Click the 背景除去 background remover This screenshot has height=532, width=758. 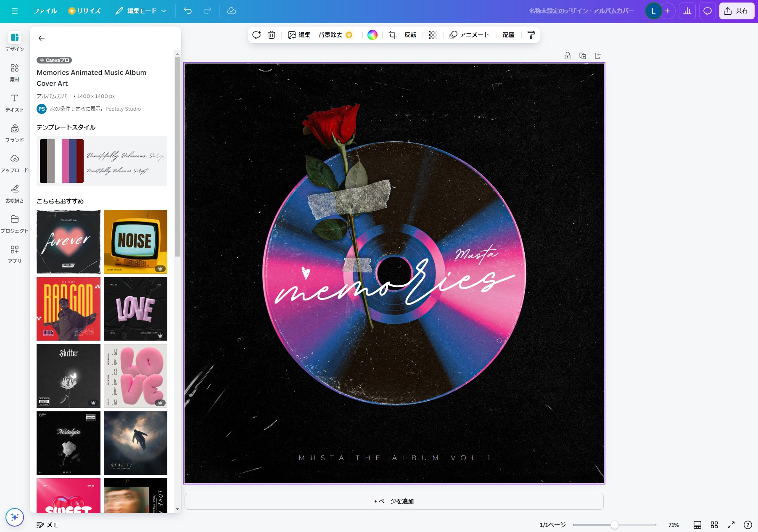[335, 35]
